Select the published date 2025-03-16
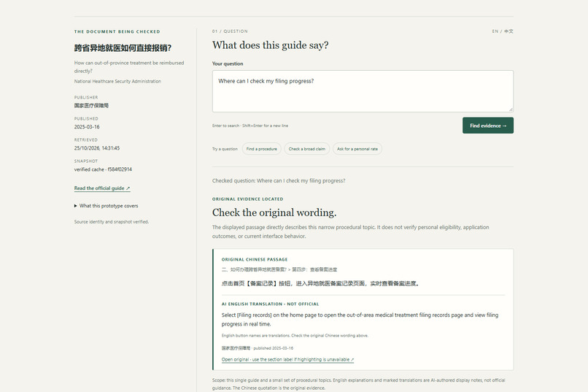The width and height of the screenshot is (588, 392). click(x=87, y=127)
